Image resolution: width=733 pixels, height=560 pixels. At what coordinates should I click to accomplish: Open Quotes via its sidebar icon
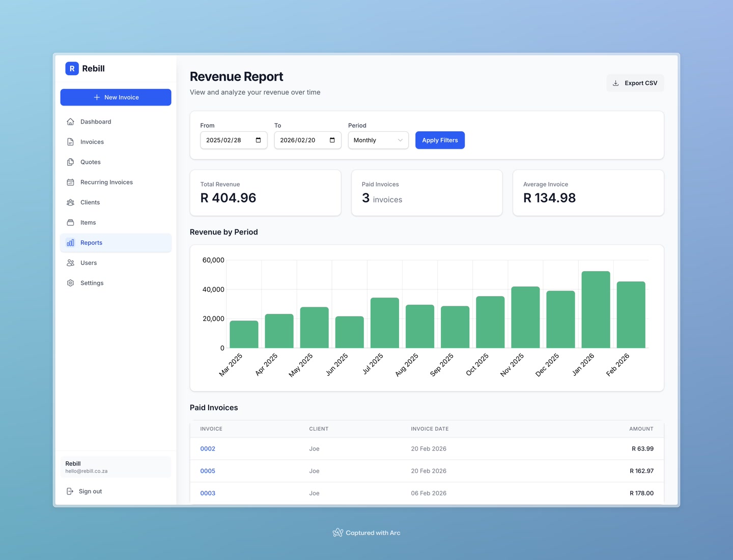pos(70,162)
